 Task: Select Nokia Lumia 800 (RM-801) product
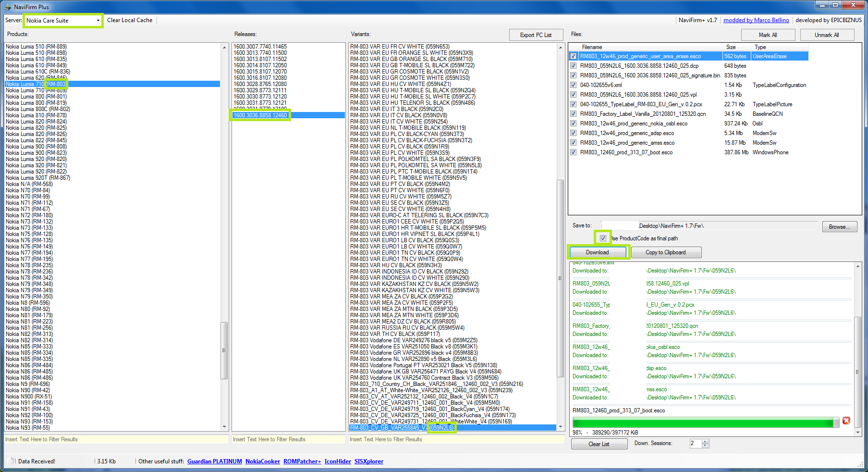click(x=36, y=97)
